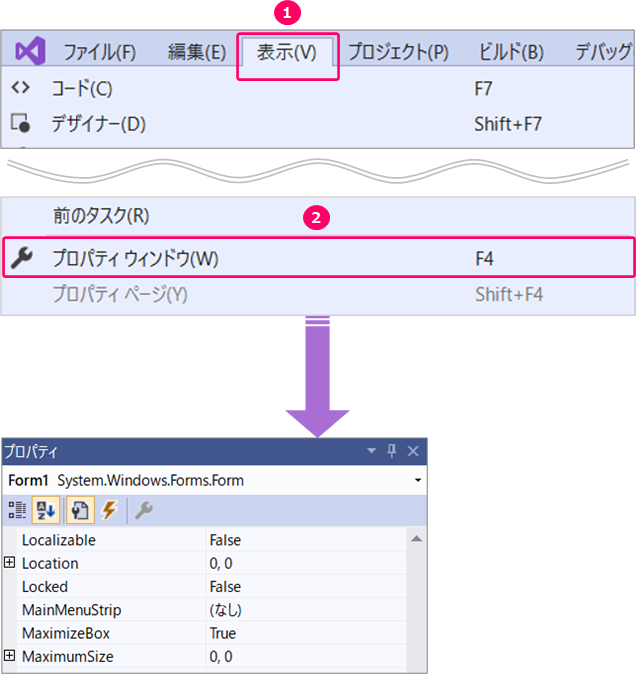Open the Form1 object selector dropdown
The width and height of the screenshot is (636, 674).
pos(418,480)
